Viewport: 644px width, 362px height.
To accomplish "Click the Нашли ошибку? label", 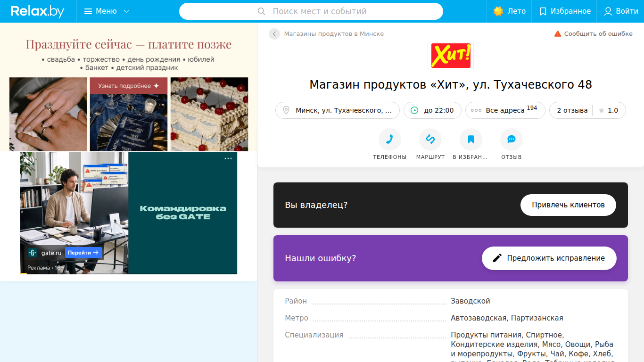I will click(x=321, y=258).
